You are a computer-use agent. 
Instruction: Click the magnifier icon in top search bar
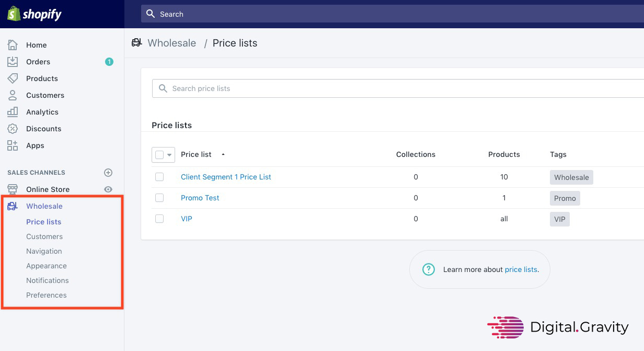151,14
